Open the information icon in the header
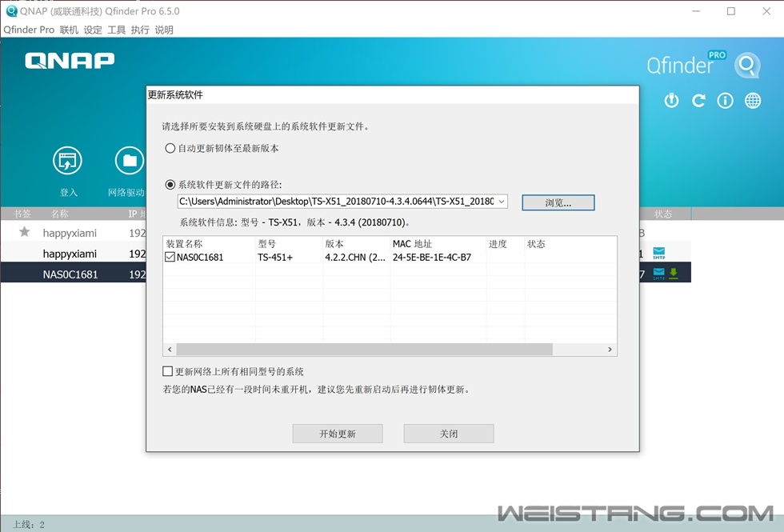 click(725, 101)
